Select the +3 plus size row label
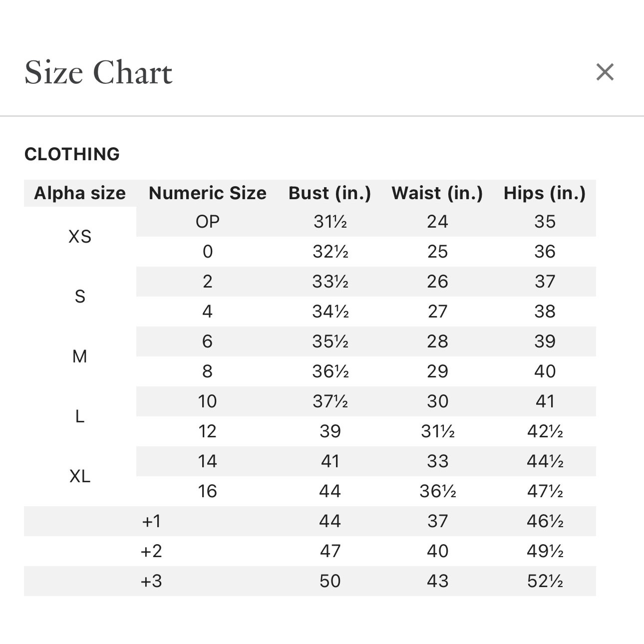644x644 pixels. pos(151,581)
